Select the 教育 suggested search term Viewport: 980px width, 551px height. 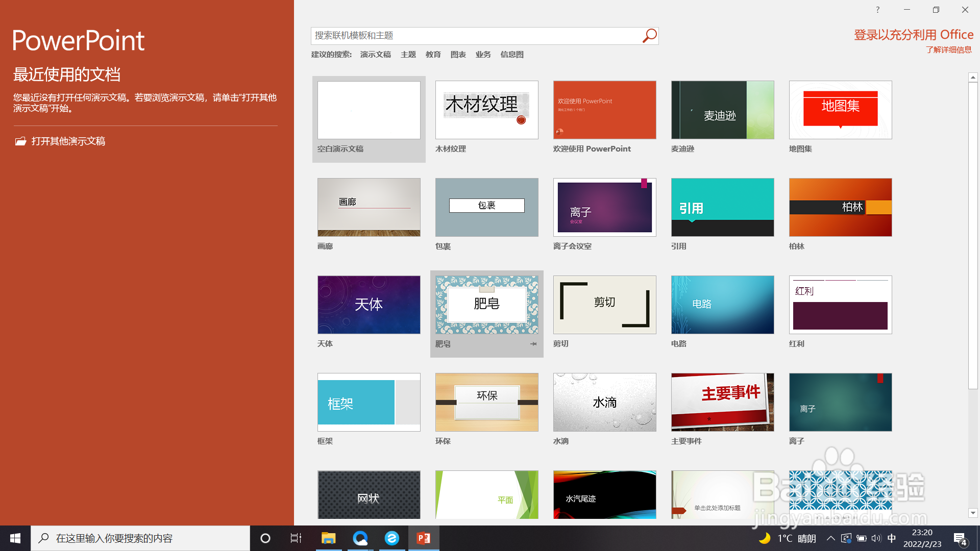point(433,55)
